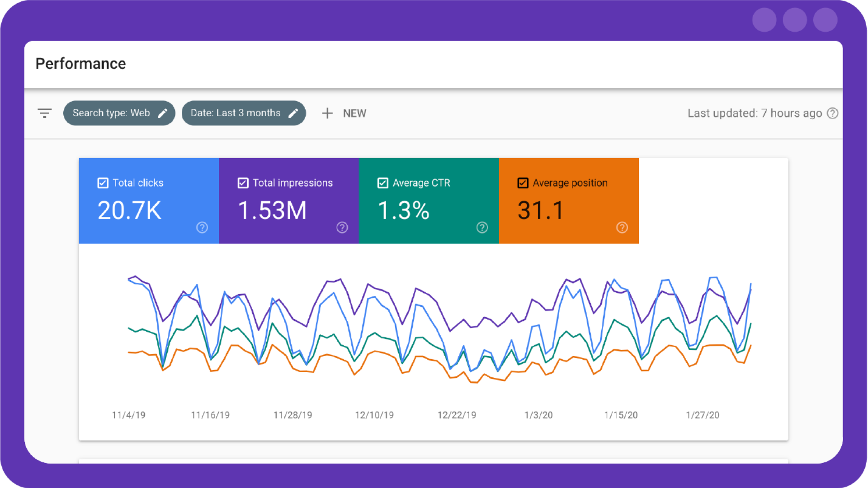The width and height of the screenshot is (868, 488).
Task: Click the pencil icon on Date chip
Action: (x=294, y=113)
